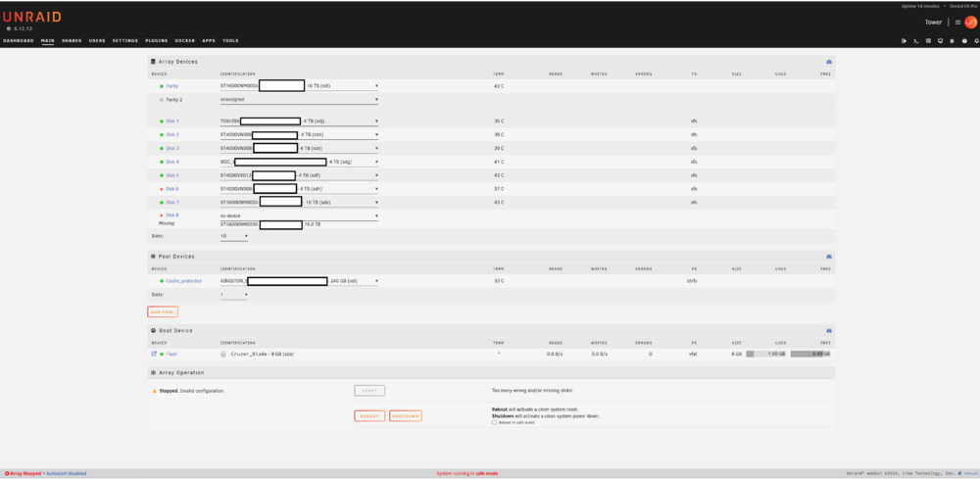
Task: Open the Flash boot device link
Action: 171,354
